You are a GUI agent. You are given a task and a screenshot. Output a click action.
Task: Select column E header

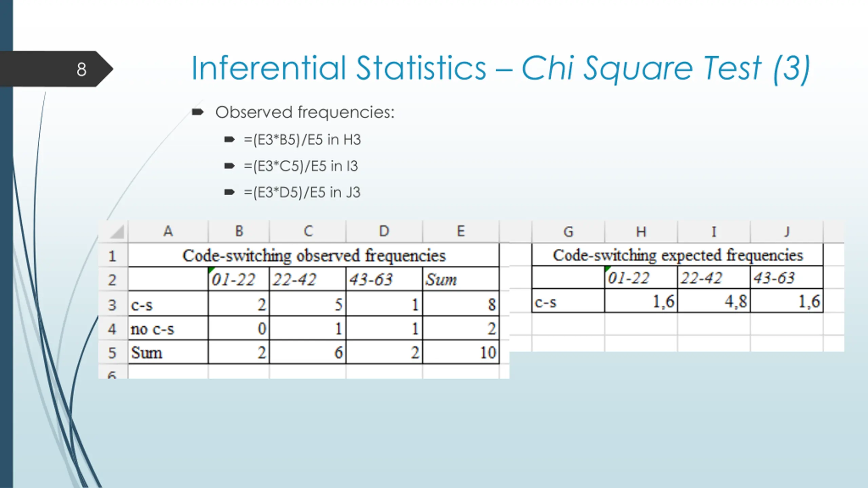coord(461,231)
